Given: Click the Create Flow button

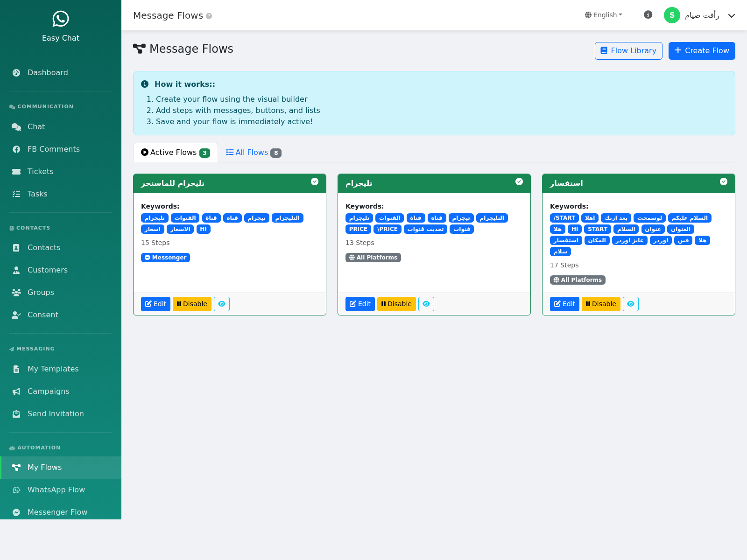Looking at the screenshot, I should tap(702, 50).
